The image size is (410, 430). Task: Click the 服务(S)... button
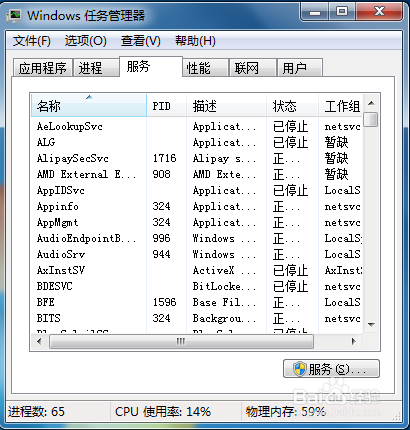click(x=331, y=369)
